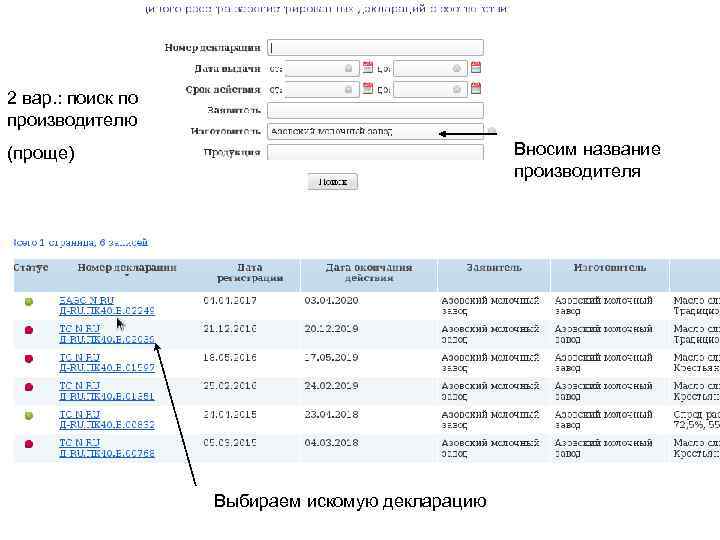This screenshot has width=720, height=540.
Task: Select expiry date 23.04.2018 cell
Action: point(331,415)
